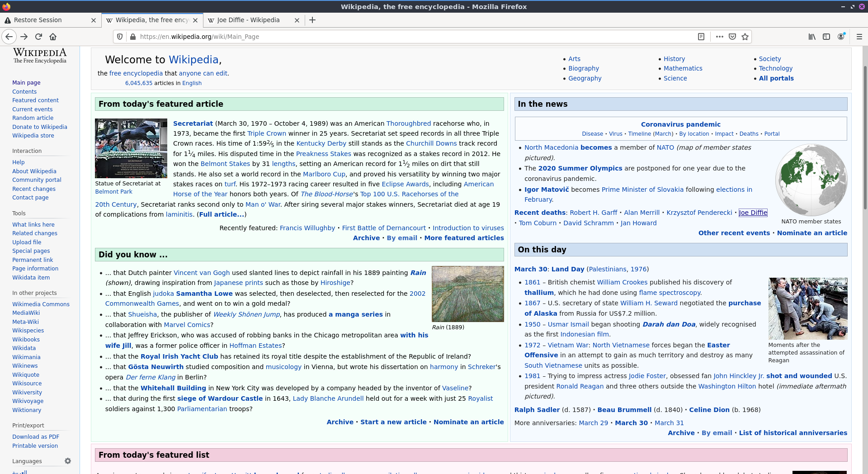This screenshot has height=474, width=868.
Task: Click the URL address bar field
Action: [x=407, y=37]
